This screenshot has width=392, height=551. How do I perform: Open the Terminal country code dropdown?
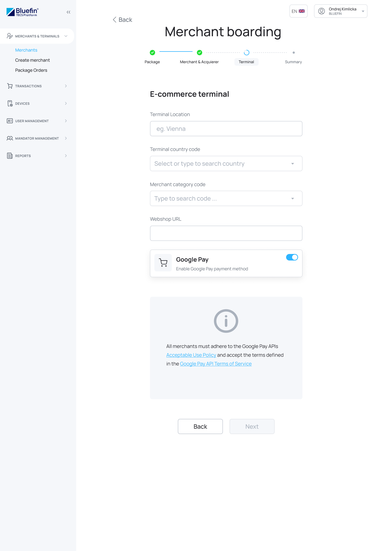pyautogui.click(x=293, y=164)
